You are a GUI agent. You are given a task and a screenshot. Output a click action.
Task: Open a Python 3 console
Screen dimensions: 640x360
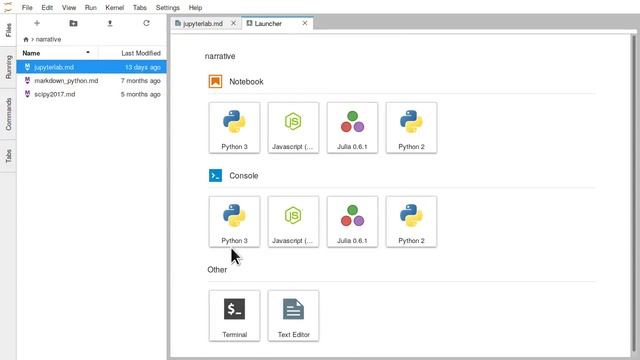[x=234, y=222]
